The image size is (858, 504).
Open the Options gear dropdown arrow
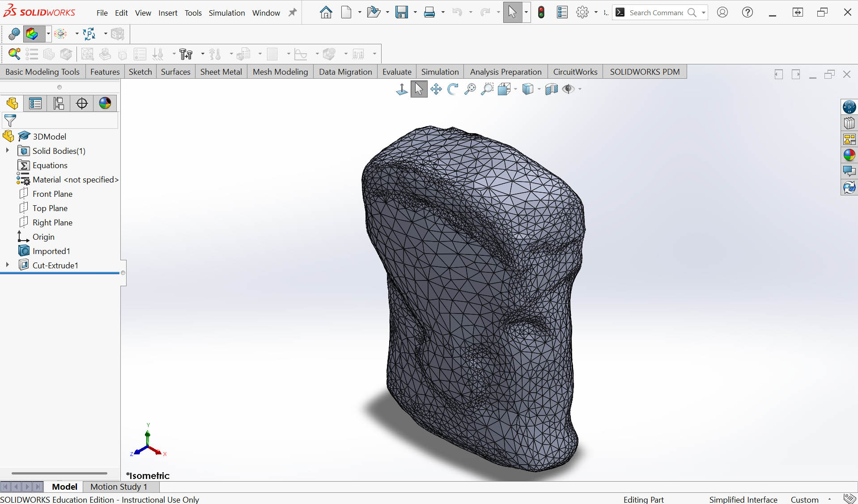coord(596,13)
